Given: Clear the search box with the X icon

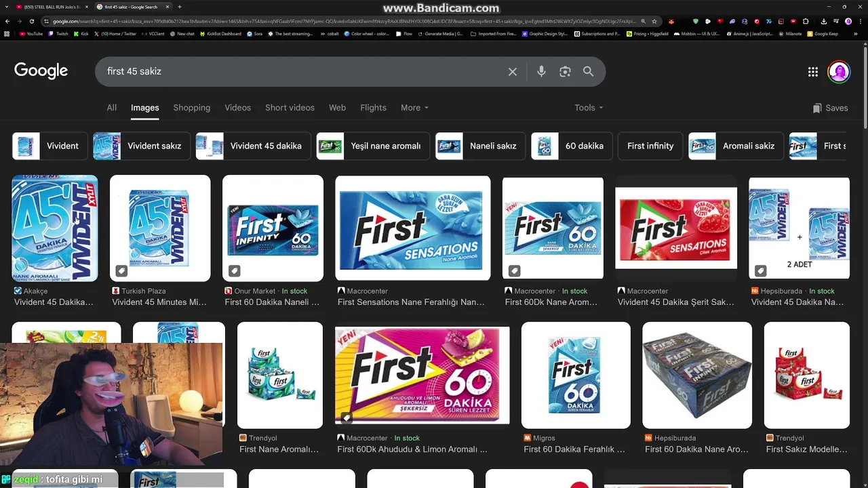Looking at the screenshot, I should pyautogui.click(x=513, y=71).
